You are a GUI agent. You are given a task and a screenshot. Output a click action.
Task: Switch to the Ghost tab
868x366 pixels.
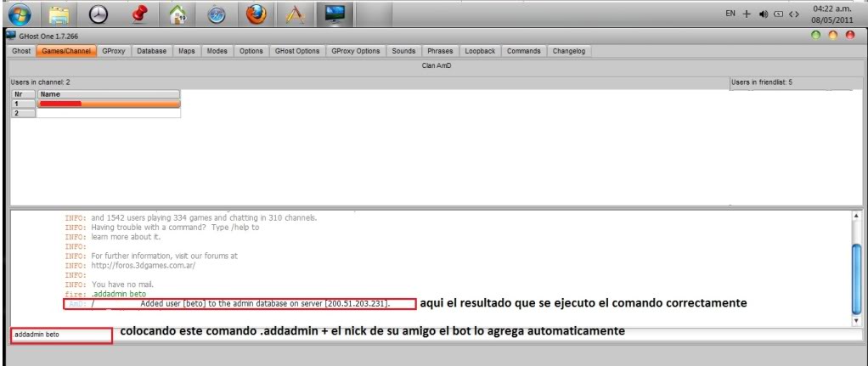22,51
